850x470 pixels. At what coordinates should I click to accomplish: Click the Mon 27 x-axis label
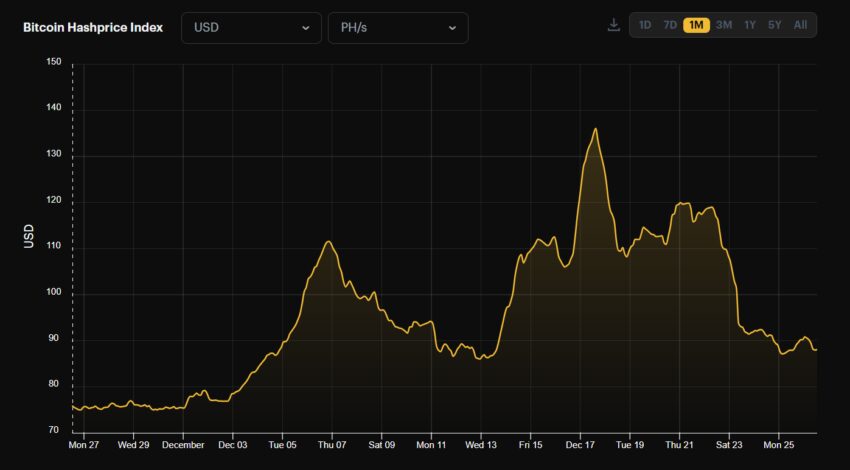[84, 445]
